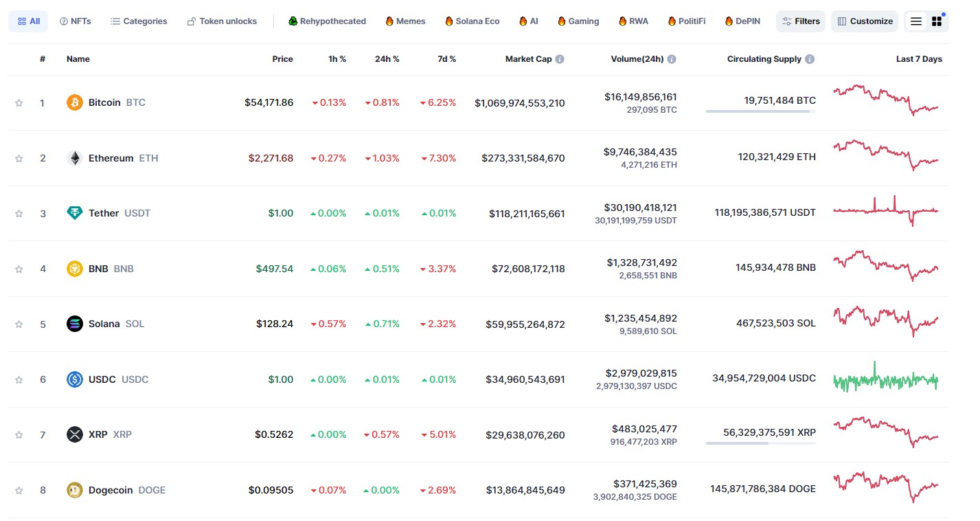Sort by rank number column

(43, 59)
